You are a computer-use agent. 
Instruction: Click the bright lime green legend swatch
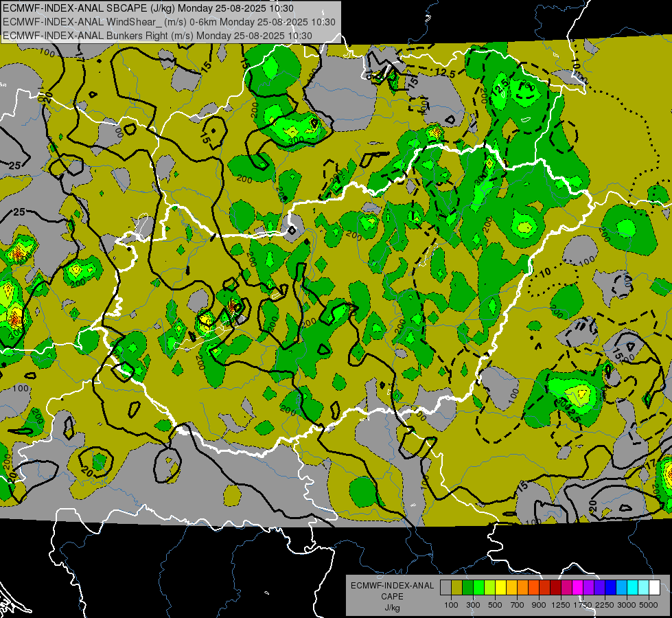(x=478, y=587)
